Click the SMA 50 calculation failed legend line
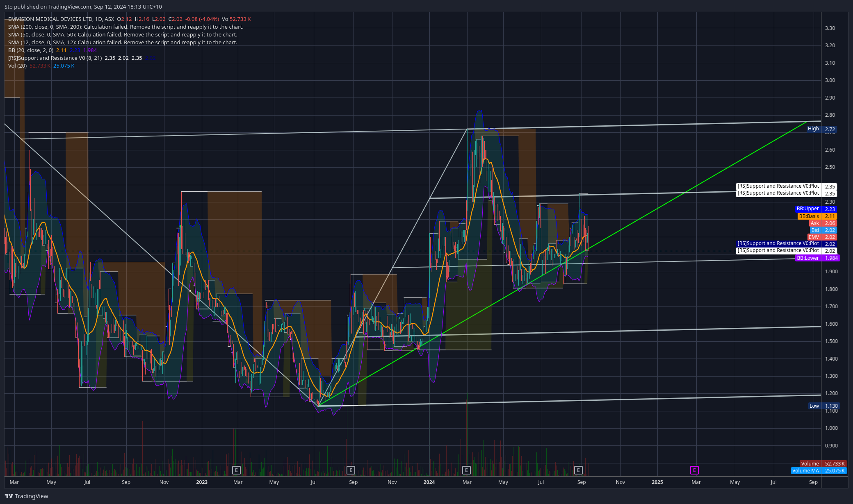853x504 pixels. [123, 35]
